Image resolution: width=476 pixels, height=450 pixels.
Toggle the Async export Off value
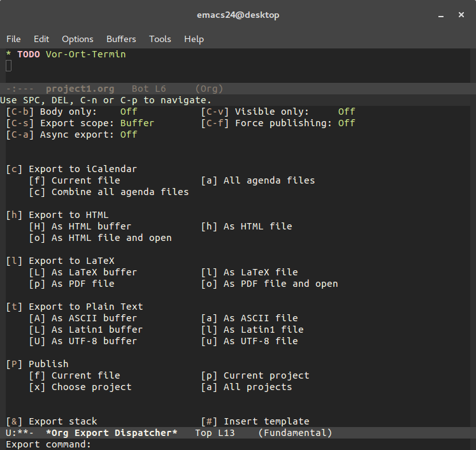tap(129, 134)
